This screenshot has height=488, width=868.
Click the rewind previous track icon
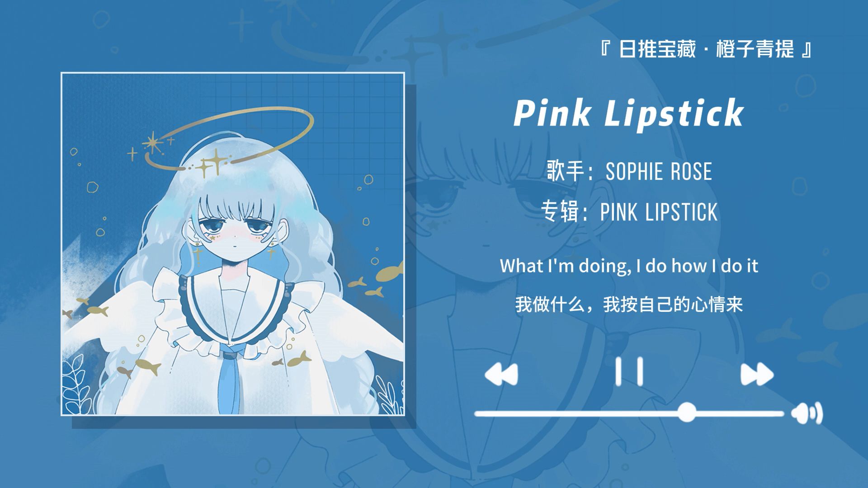tap(501, 374)
